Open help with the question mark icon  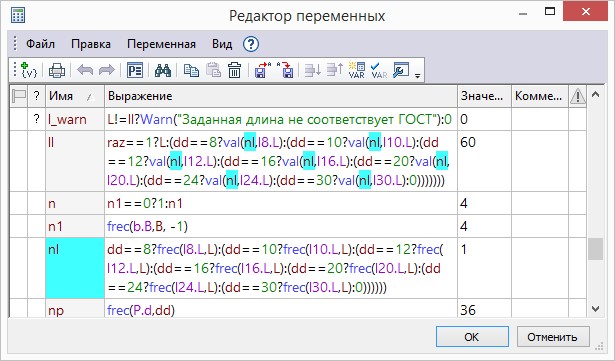(x=251, y=44)
